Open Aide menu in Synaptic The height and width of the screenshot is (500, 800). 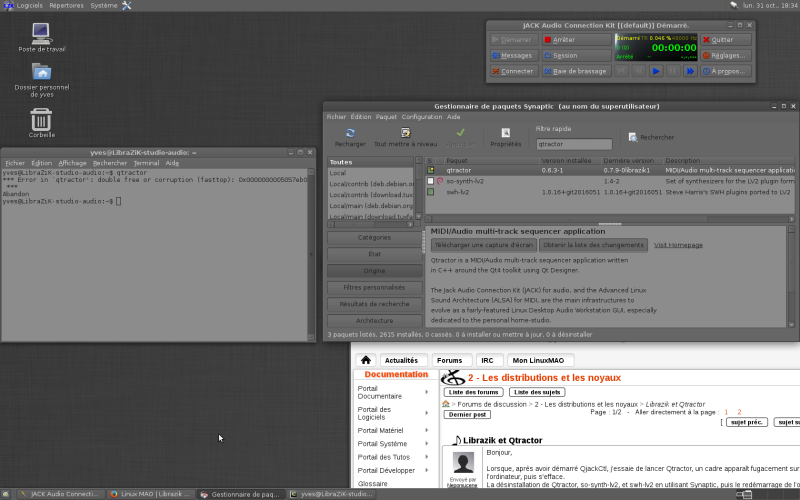[x=454, y=117]
